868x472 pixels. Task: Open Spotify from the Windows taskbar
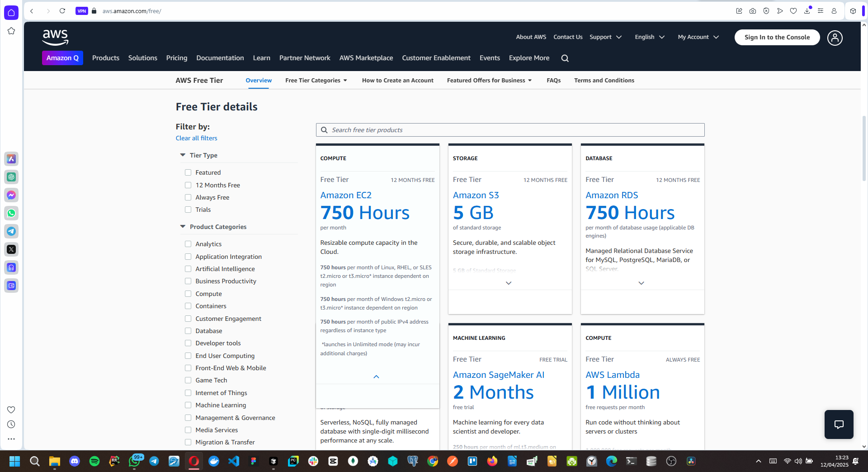[x=94, y=461]
